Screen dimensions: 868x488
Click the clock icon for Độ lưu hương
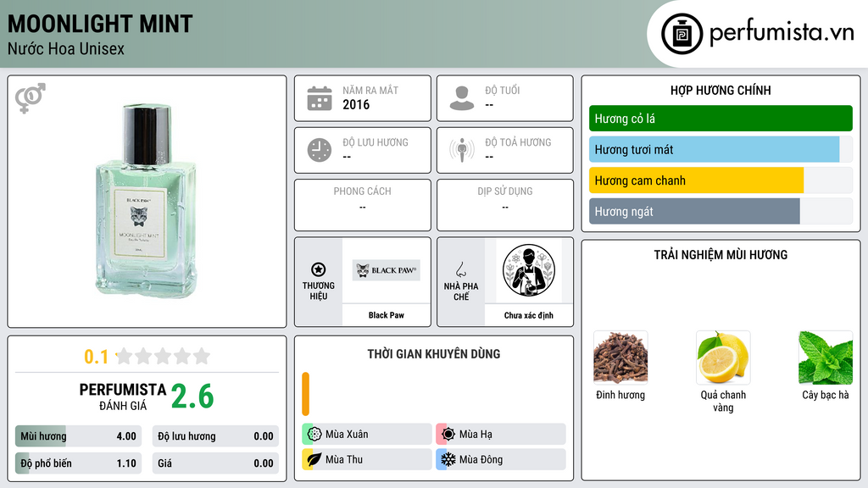(320, 150)
